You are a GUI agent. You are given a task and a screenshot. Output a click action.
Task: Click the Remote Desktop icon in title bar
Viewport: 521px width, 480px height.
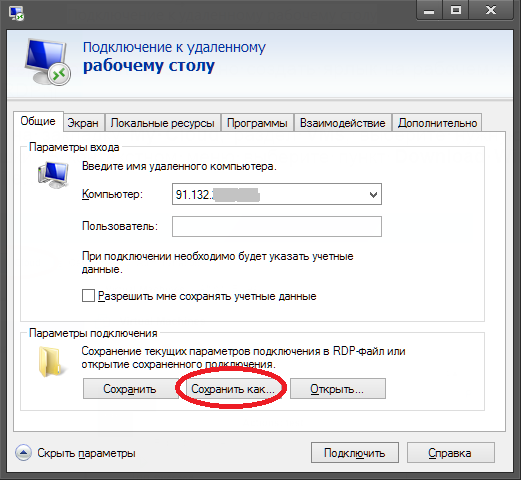[16, 12]
